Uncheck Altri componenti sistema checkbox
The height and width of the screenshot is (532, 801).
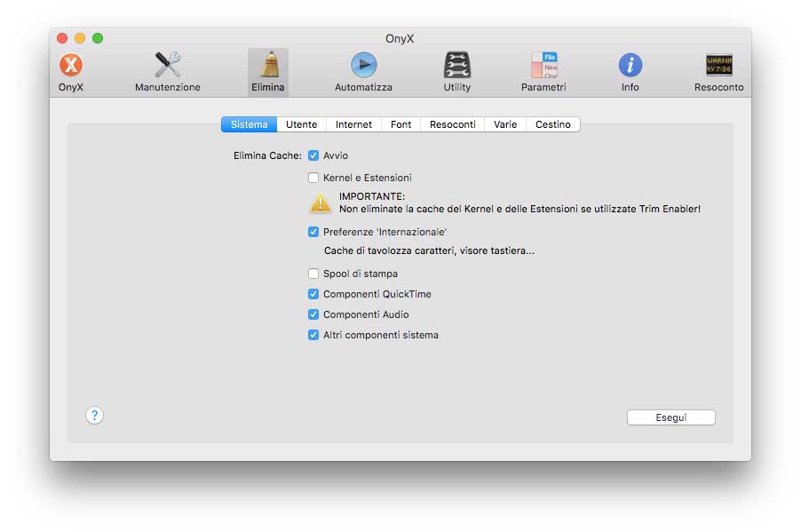[x=313, y=335]
